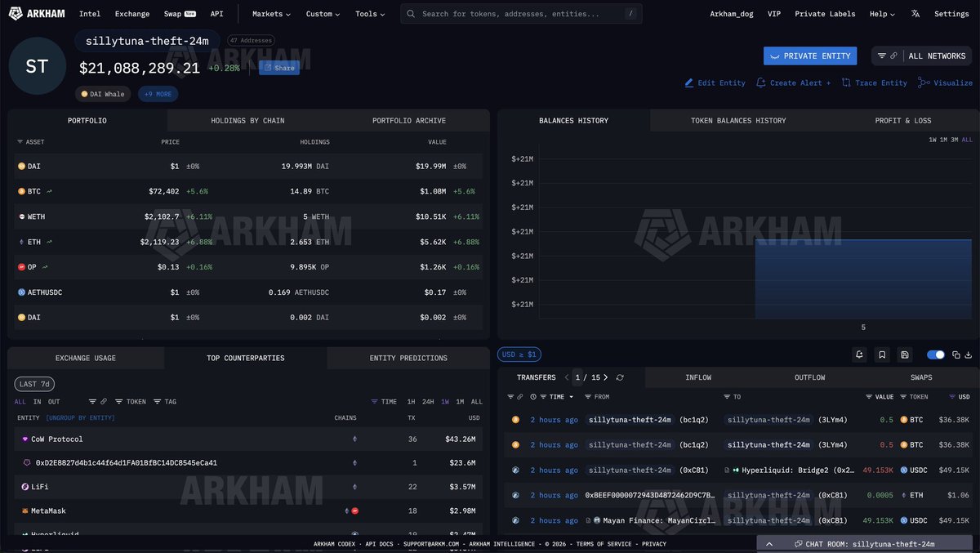The width and height of the screenshot is (980, 553).
Task: Click the DAI Whale tag
Action: tap(104, 94)
